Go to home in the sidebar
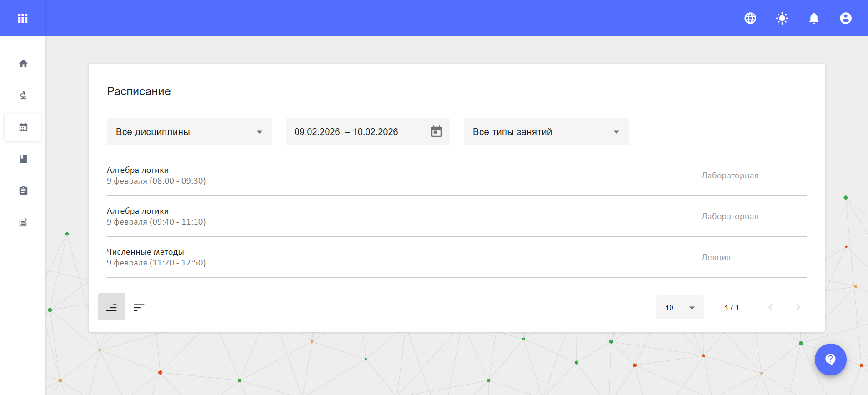 pyautogui.click(x=23, y=64)
